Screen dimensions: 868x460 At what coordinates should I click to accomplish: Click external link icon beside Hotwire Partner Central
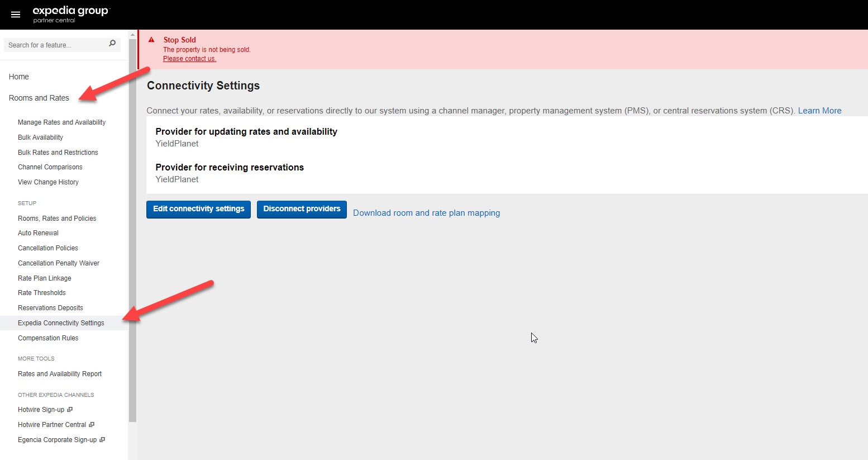pyautogui.click(x=92, y=425)
